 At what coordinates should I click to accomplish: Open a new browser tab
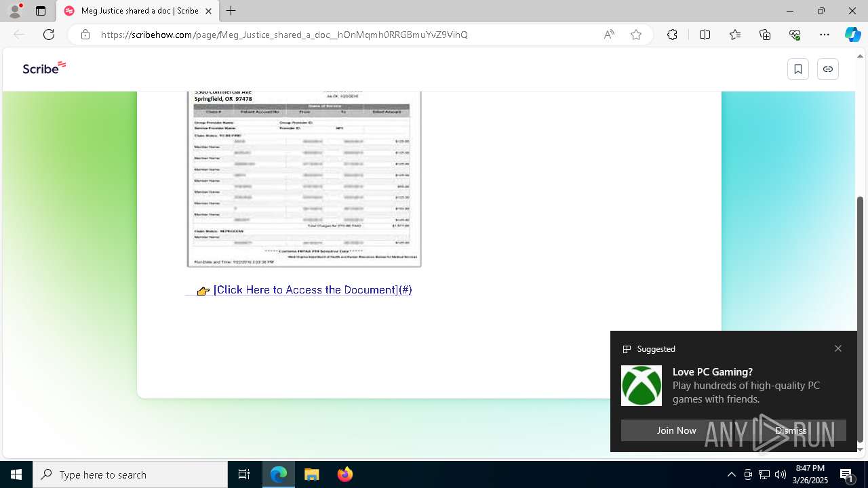(231, 11)
